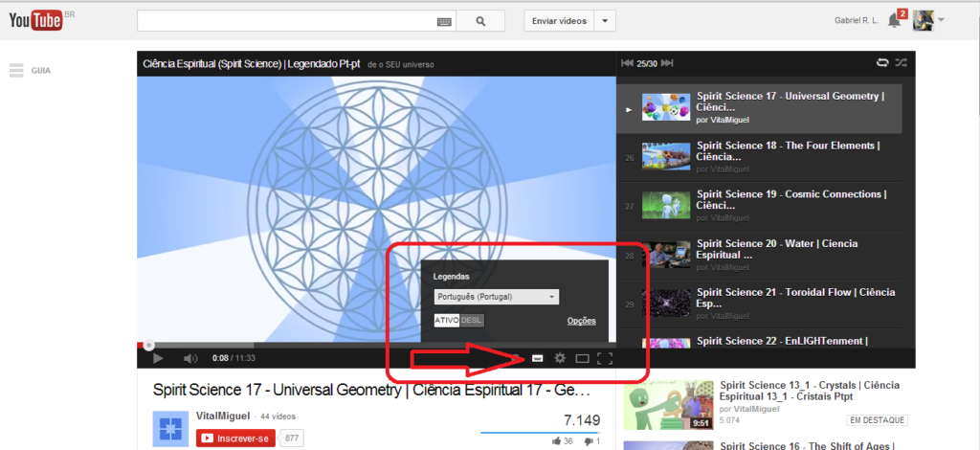This screenshot has height=450, width=980.
Task: Click the VitalMiguel channel avatar
Action: pyautogui.click(x=170, y=429)
